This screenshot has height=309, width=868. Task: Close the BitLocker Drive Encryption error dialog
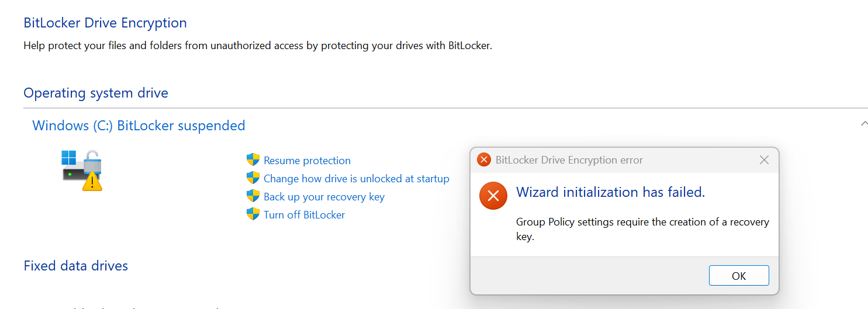pyautogui.click(x=764, y=159)
